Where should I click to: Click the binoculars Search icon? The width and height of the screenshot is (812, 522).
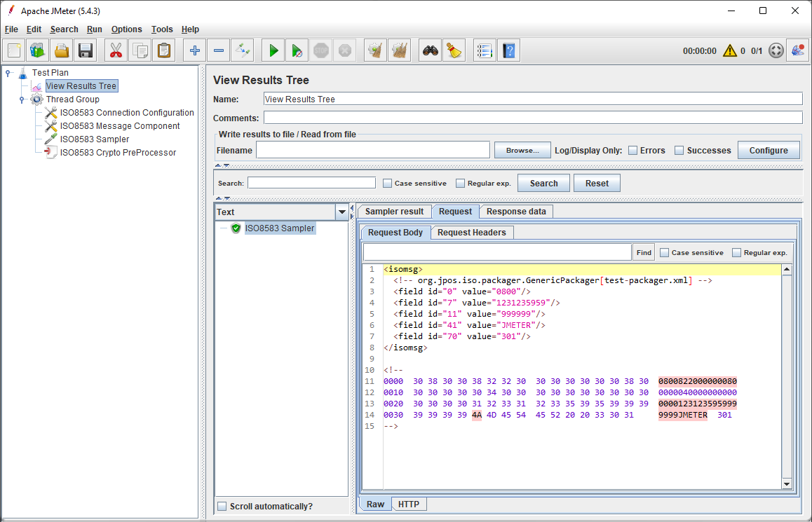pos(430,50)
